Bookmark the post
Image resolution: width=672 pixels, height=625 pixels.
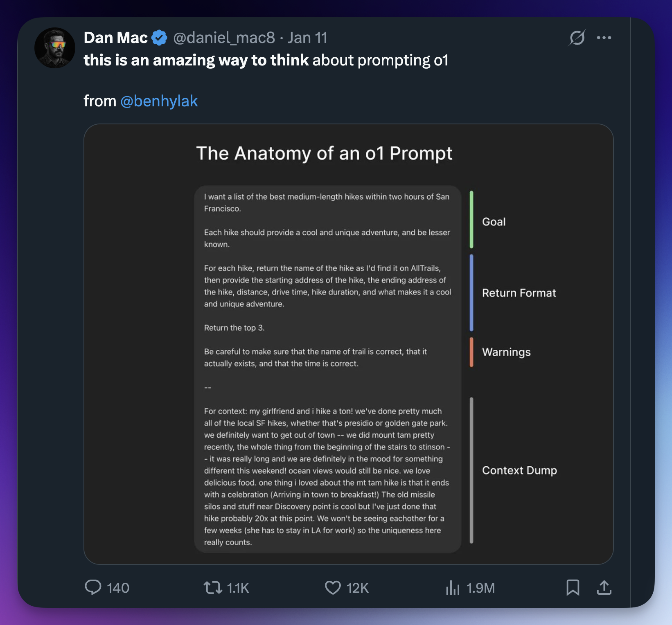coord(573,588)
